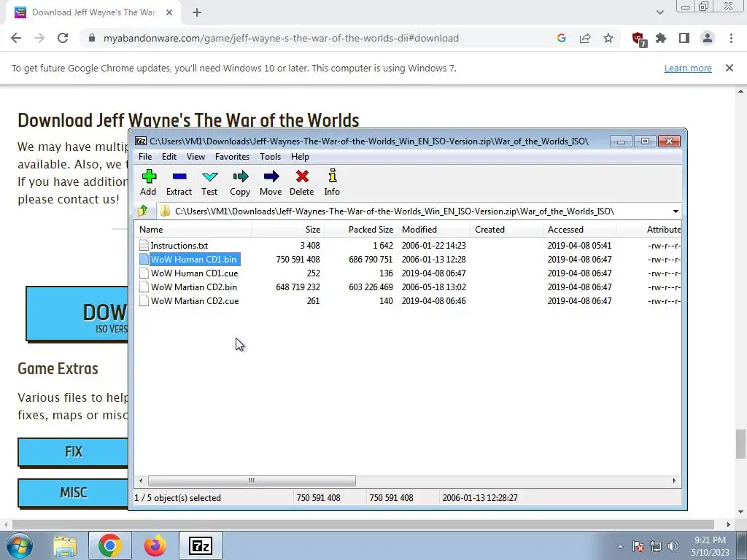Go up one folder level in 7-Zip

143,211
